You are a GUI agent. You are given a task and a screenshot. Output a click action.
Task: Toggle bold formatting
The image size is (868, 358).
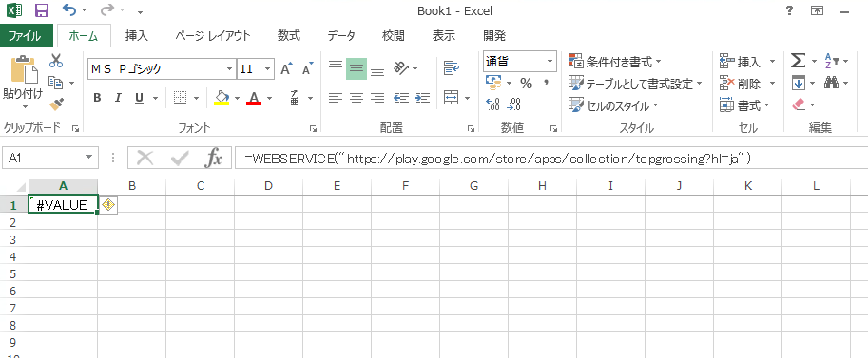click(97, 98)
